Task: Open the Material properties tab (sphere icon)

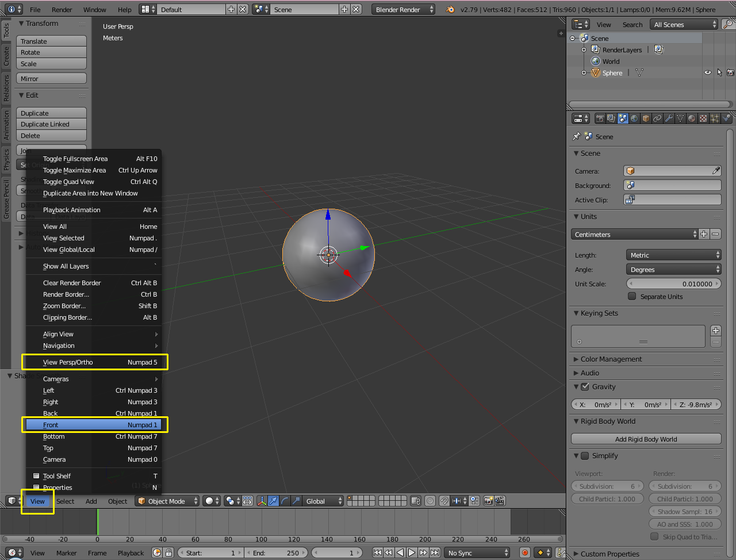Action: tap(692, 118)
